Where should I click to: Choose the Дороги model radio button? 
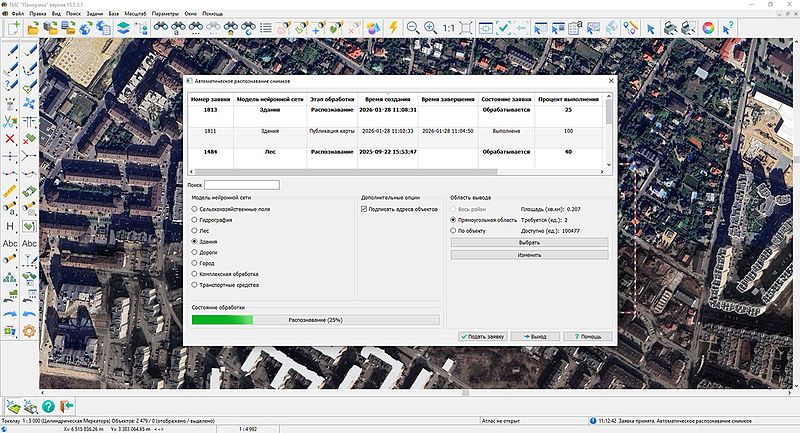(x=195, y=252)
